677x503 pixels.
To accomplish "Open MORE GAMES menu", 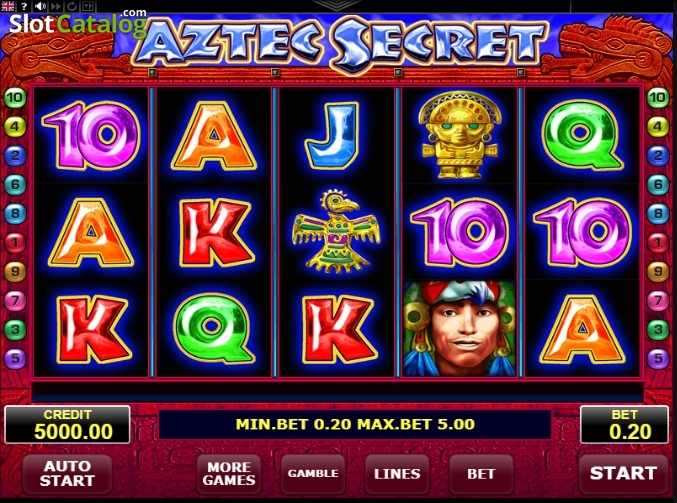I will tap(229, 474).
